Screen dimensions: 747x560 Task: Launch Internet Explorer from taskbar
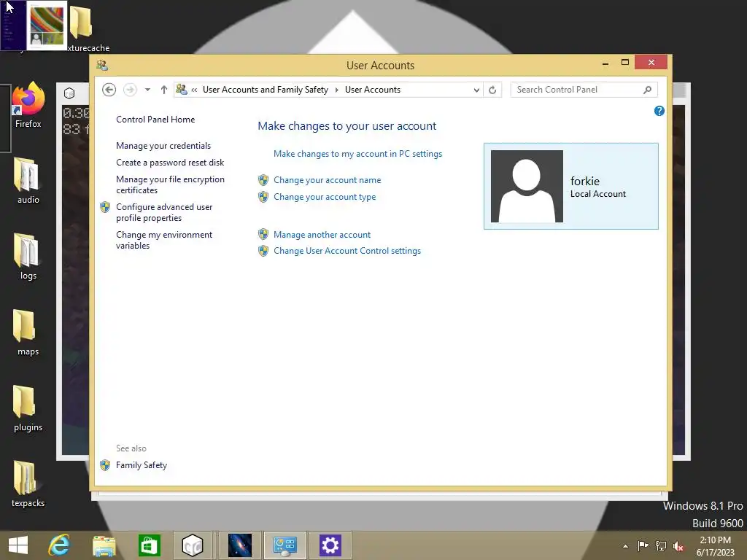point(59,545)
